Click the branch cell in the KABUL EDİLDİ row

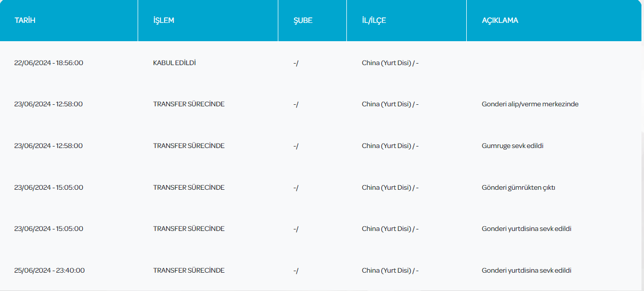[296, 63]
